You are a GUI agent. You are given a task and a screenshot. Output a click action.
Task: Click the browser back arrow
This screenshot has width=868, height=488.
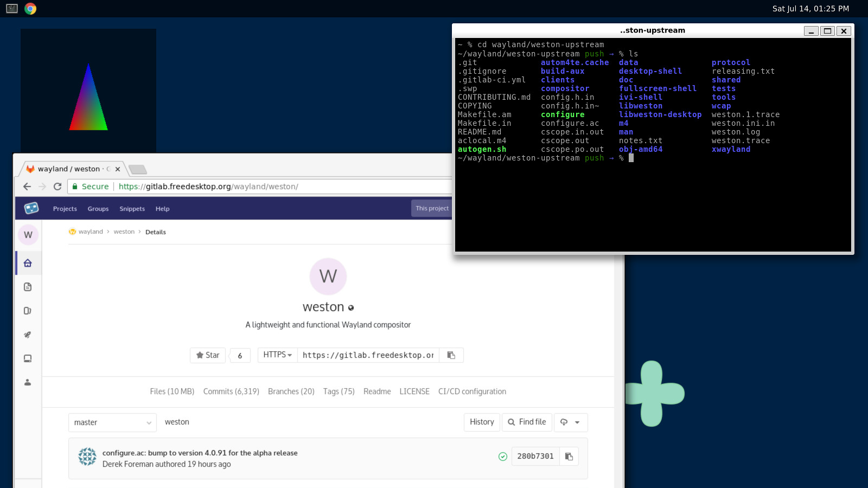click(27, 187)
